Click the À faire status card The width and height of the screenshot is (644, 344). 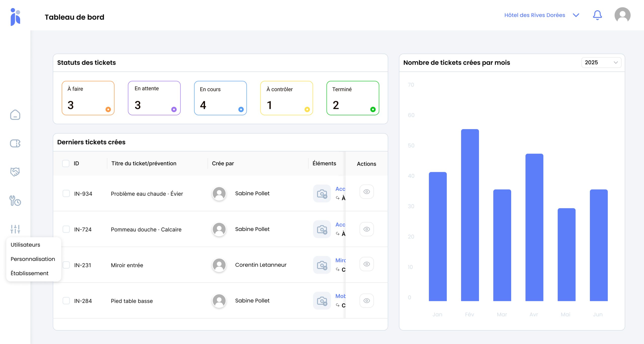point(88,98)
